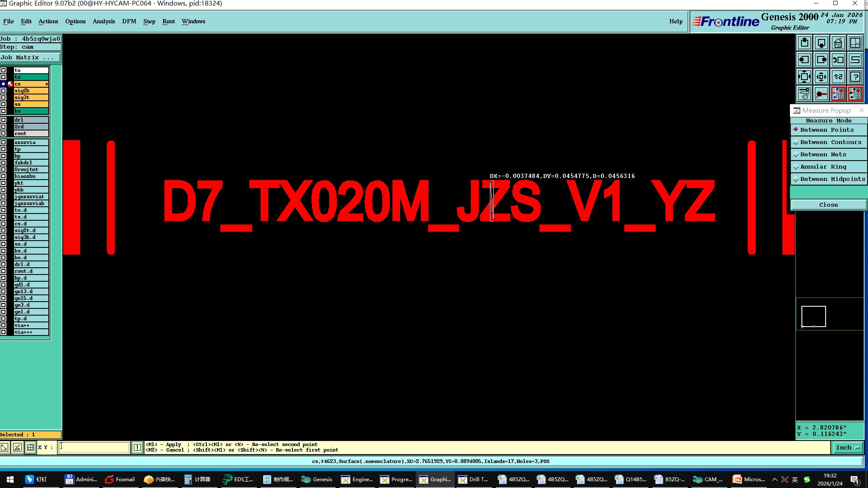Click the undo previous view icon
This screenshot has width=868, height=488.
[x=838, y=60]
